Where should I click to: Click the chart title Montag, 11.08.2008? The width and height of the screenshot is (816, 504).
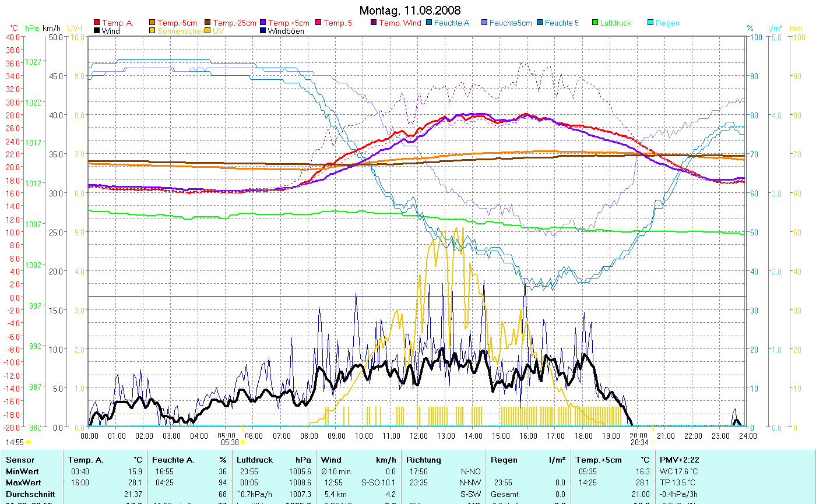[409, 10]
